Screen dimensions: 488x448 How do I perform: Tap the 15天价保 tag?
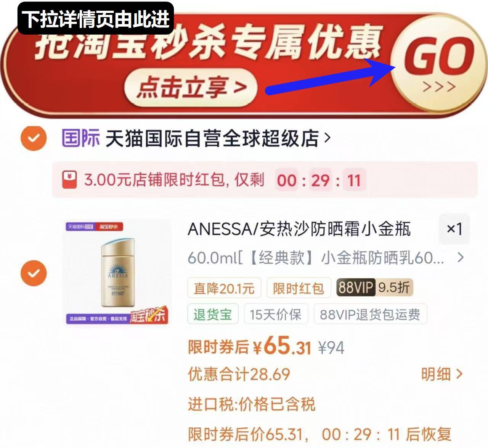pos(276,314)
